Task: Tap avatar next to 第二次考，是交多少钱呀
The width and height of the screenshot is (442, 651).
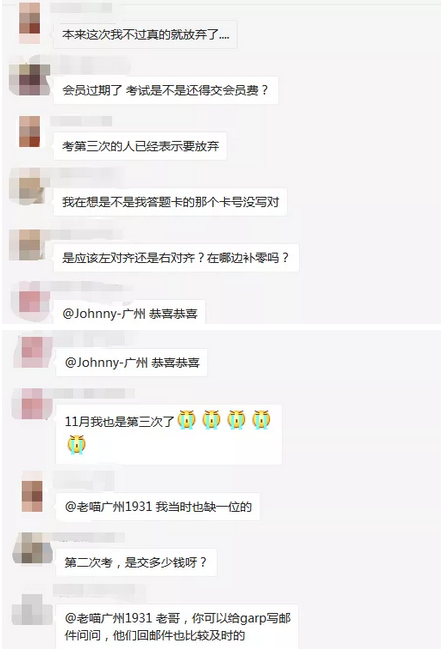Action: pos(32,548)
